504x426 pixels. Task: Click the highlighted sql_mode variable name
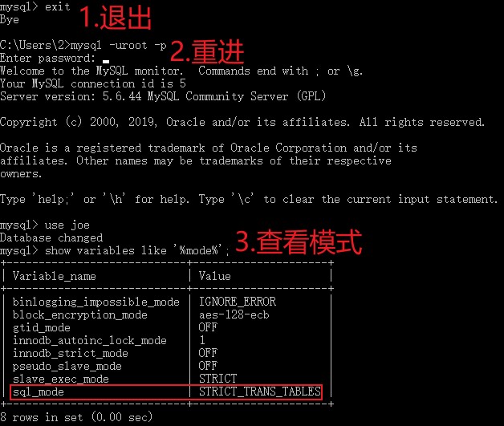click(38, 392)
